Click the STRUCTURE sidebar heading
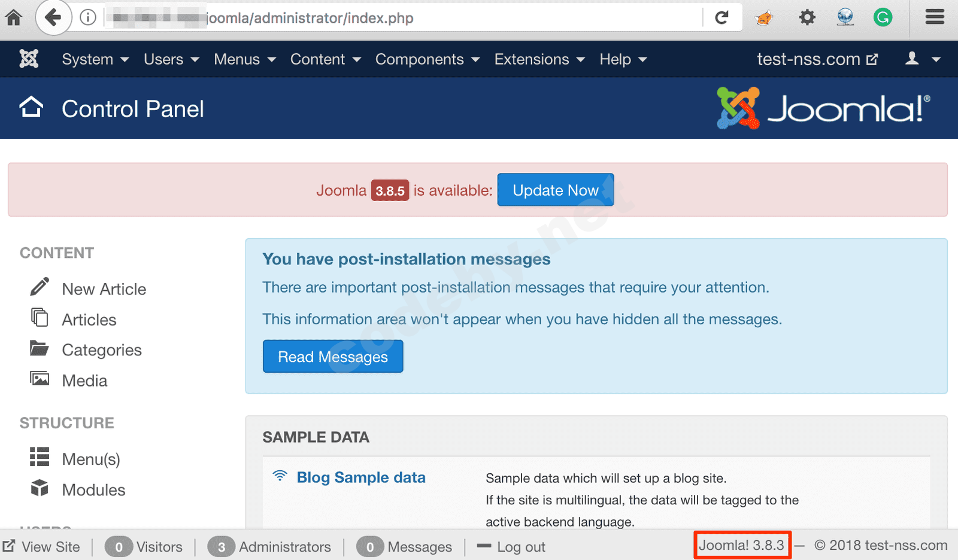The height and width of the screenshot is (560, 958). click(x=67, y=423)
